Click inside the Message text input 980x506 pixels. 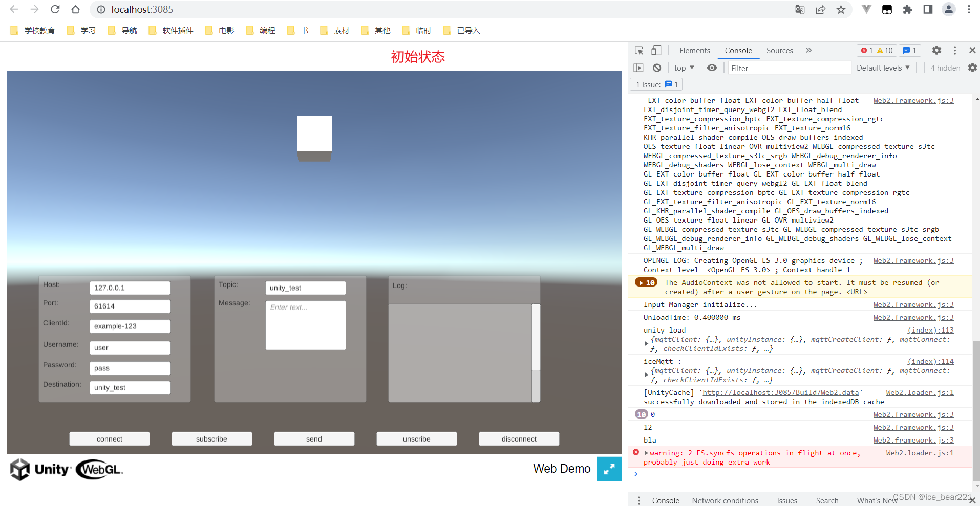tap(305, 324)
